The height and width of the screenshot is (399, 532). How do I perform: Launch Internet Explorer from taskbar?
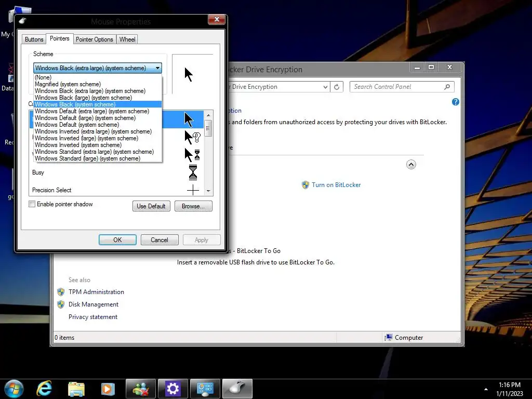[45, 389]
